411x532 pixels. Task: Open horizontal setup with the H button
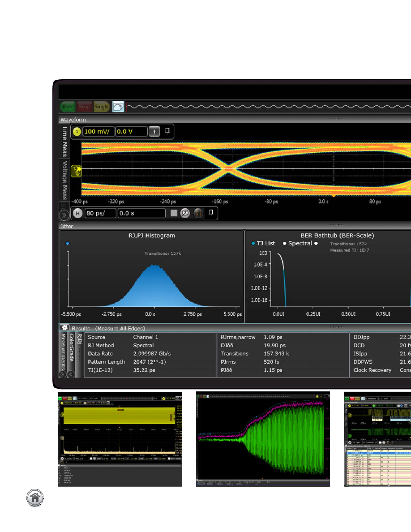77,213
